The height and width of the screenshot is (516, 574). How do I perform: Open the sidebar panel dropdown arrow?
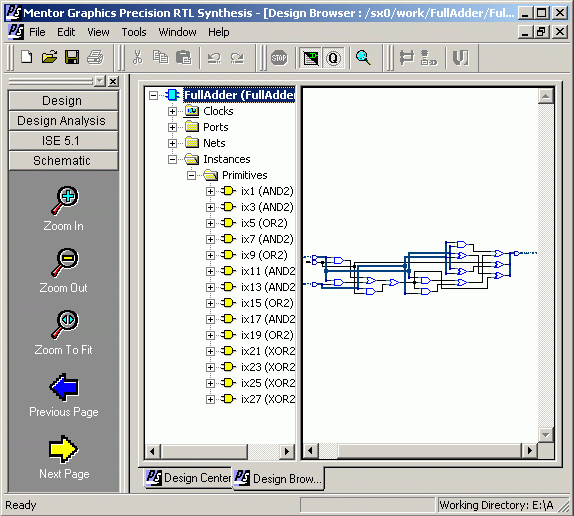pyautogui.click(x=100, y=81)
